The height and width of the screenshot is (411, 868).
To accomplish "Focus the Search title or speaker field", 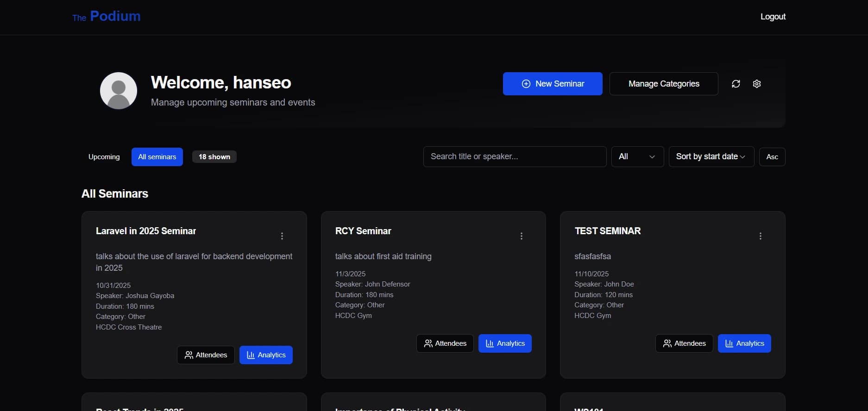I will pos(515,157).
